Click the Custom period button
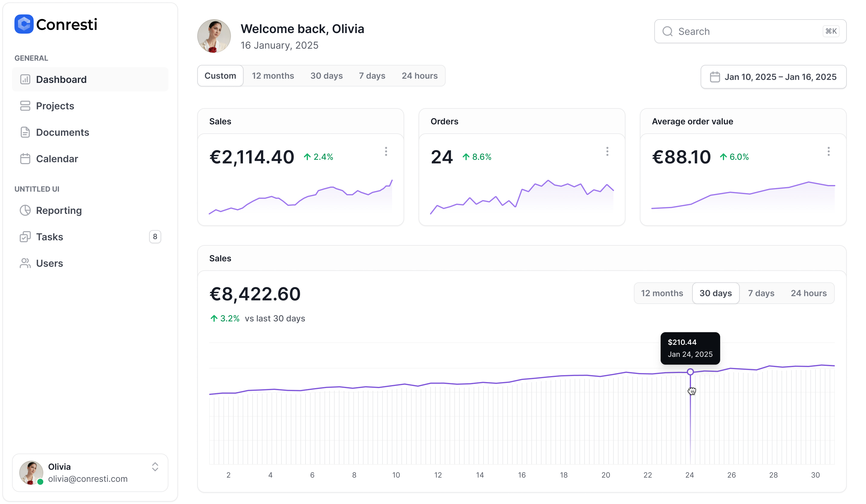Screen dimensions: 866x504 point(220,75)
